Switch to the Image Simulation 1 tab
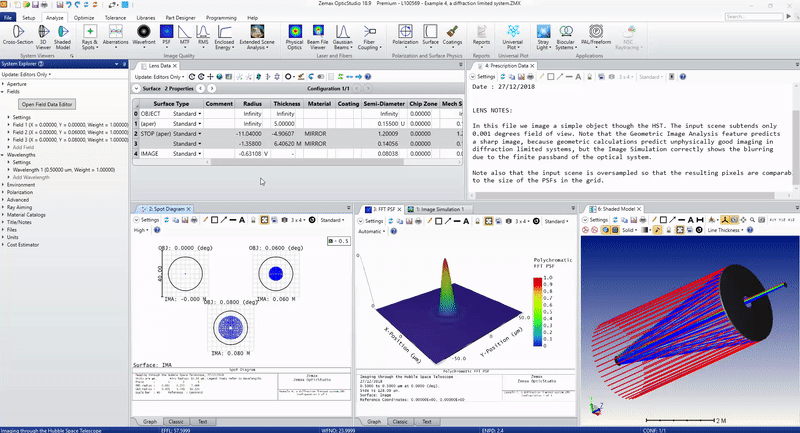This screenshot has width=800, height=433. pos(439,209)
